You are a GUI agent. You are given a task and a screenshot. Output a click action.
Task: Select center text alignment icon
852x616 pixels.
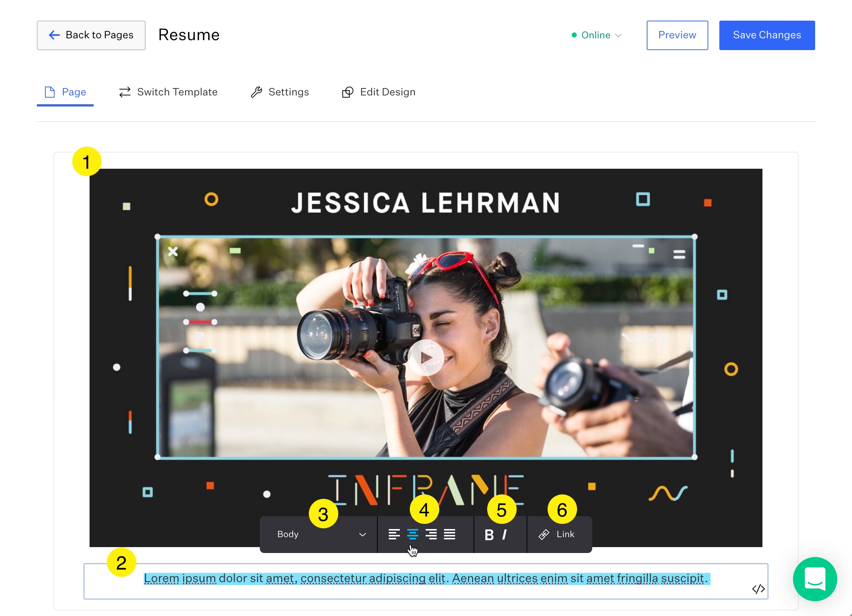pos(412,534)
